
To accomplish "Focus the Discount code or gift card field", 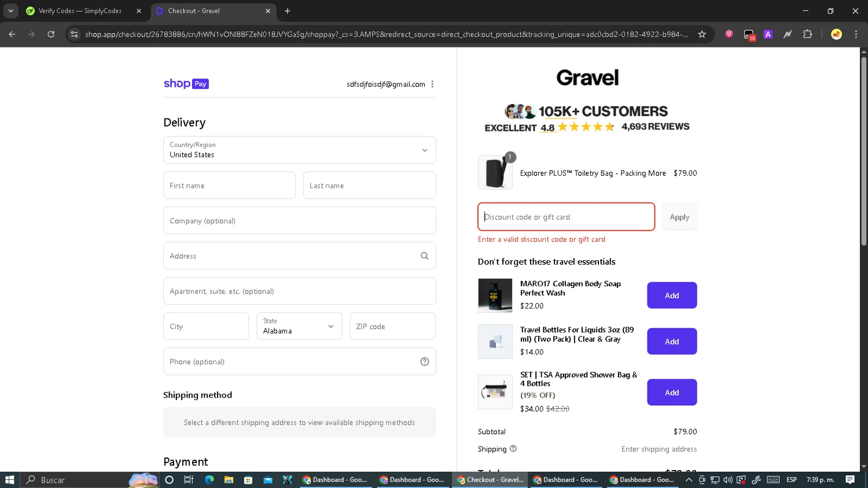I will (x=567, y=217).
